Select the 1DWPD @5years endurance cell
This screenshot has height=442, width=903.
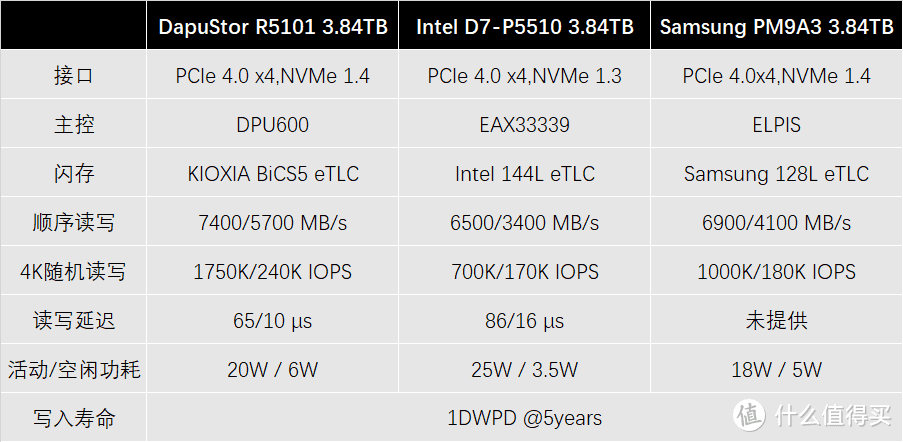[x=524, y=418]
